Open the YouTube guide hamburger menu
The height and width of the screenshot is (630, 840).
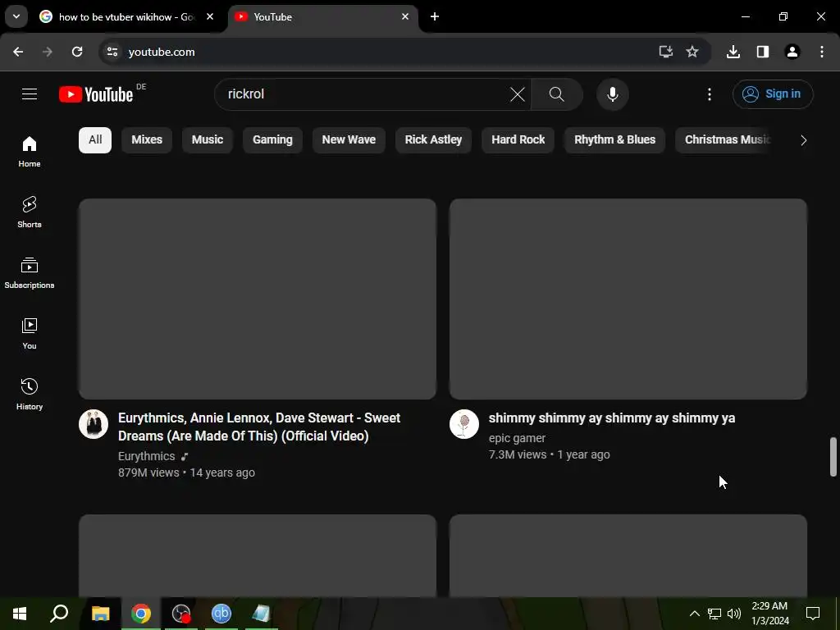(x=30, y=94)
